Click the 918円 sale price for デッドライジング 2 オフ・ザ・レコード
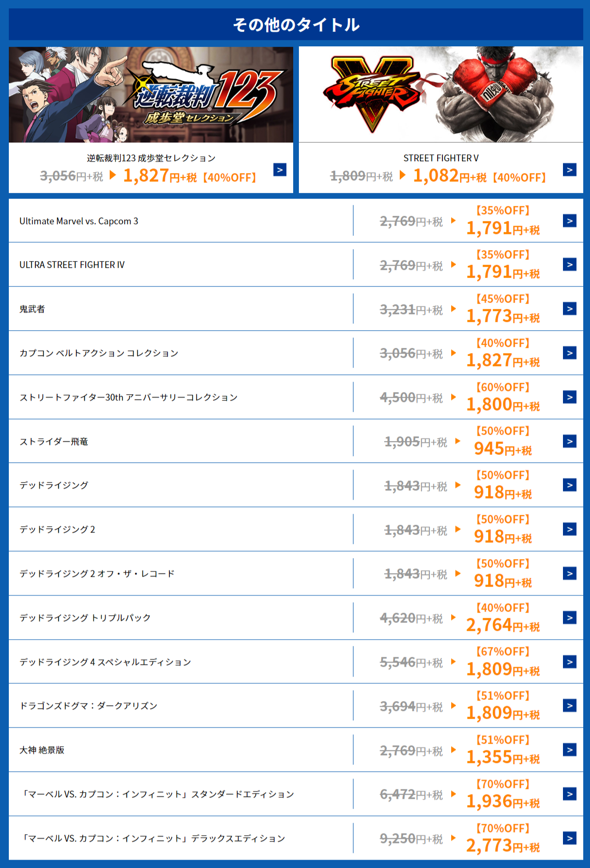Image resolution: width=590 pixels, height=868 pixels. point(502,580)
